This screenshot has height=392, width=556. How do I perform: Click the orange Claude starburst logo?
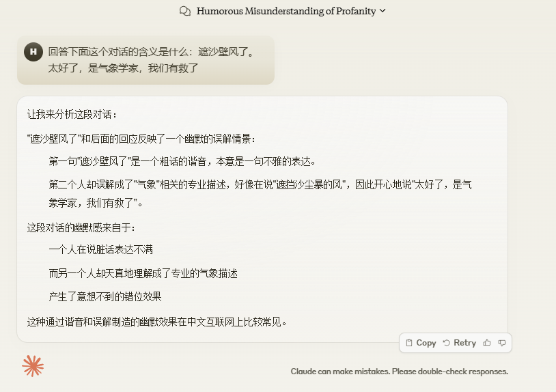[33, 366]
